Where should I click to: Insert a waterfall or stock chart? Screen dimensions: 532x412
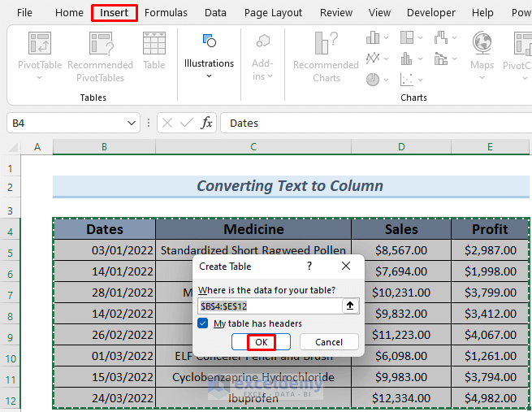coord(441,37)
